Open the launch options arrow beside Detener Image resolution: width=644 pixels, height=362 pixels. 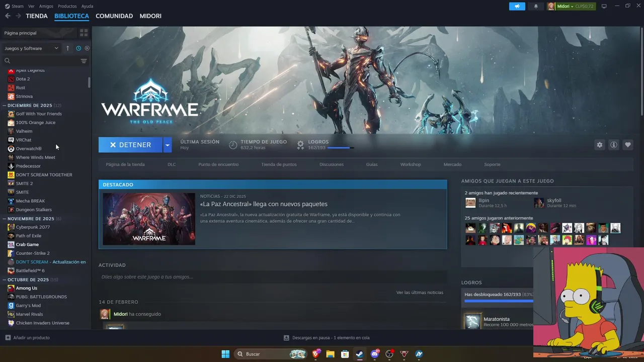[x=168, y=145]
